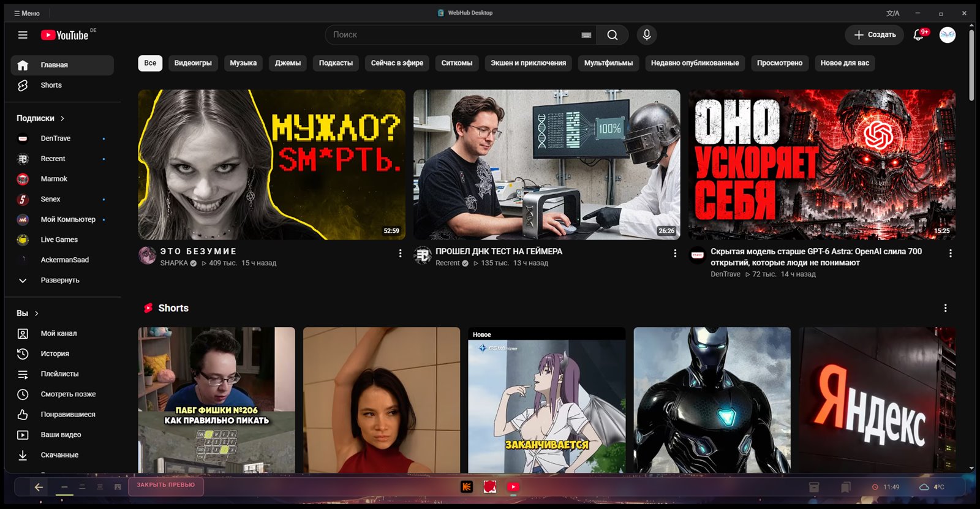Open options menu for ДНК ТЕСТ video
The width and height of the screenshot is (980, 509).
[675, 253]
